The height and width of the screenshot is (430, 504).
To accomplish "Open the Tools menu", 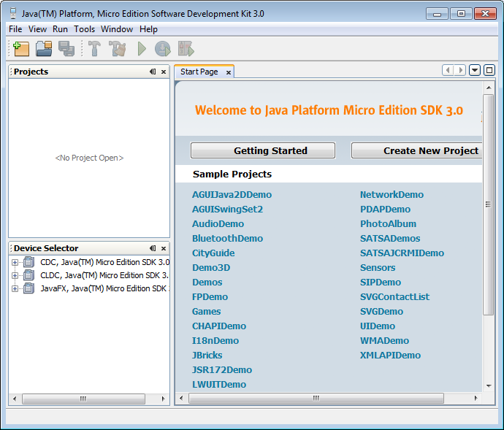I will (85, 29).
